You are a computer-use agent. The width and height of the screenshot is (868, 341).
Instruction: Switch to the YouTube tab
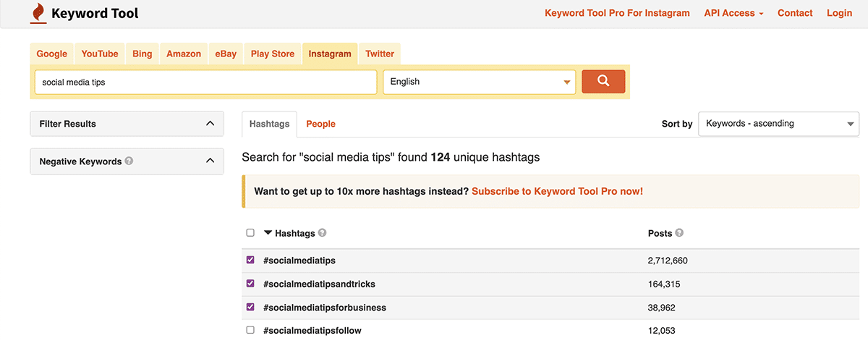point(100,54)
